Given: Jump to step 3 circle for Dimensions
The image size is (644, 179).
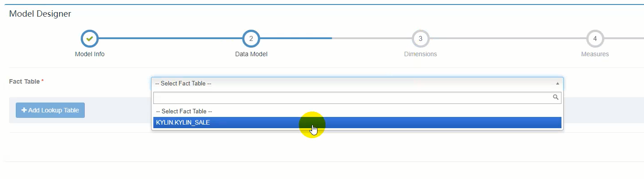Looking at the screenshot, I should [x=420, y=39].
